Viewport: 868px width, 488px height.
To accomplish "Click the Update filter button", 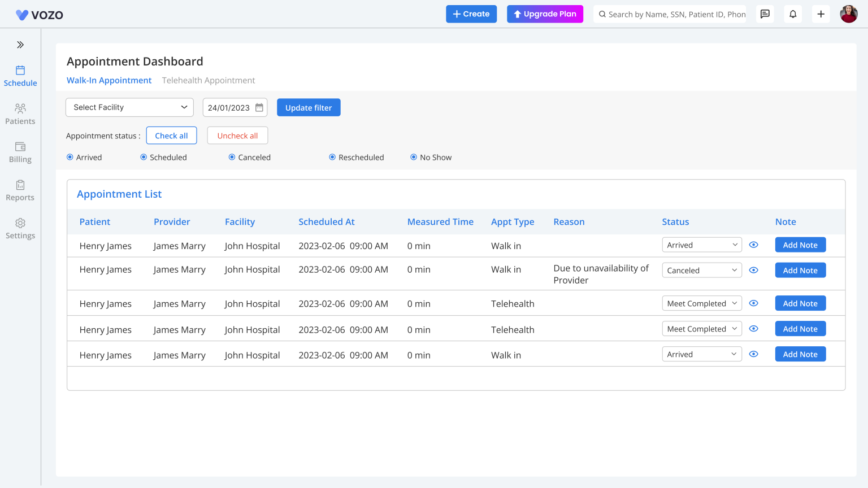I will coord(309,107).
